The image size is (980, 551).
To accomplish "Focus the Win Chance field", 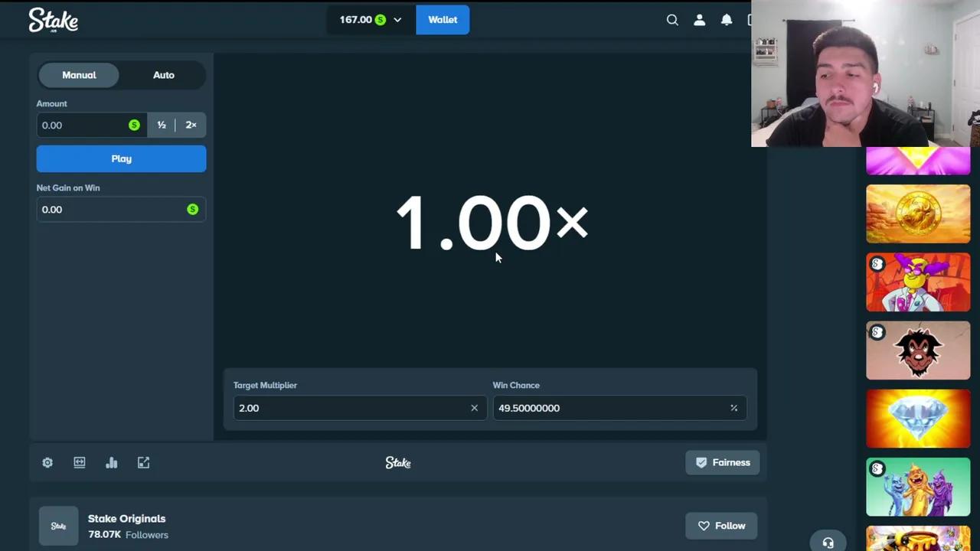I will point(619,408).
